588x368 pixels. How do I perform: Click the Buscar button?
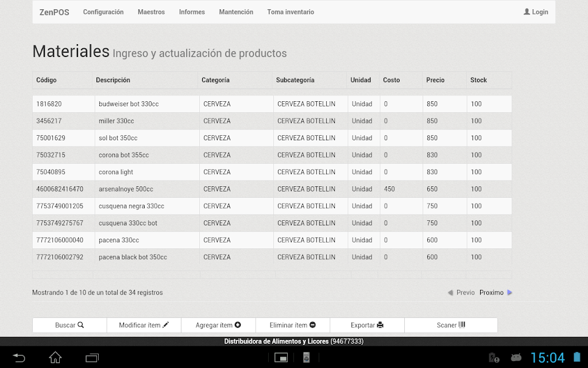[x=69, y=325]
